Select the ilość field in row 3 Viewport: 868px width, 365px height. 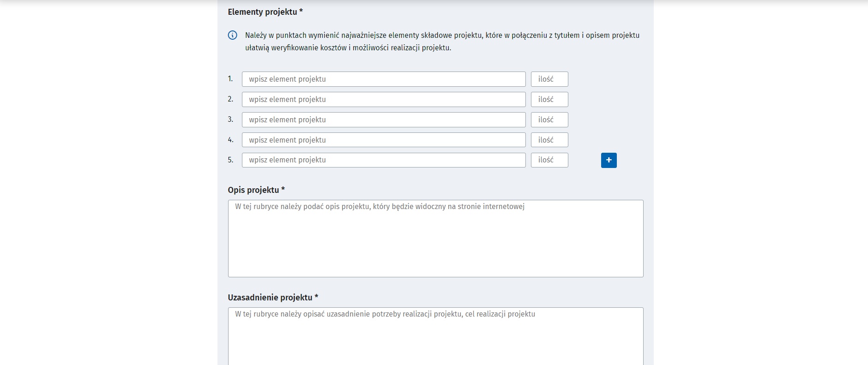(x=549, y=120)
